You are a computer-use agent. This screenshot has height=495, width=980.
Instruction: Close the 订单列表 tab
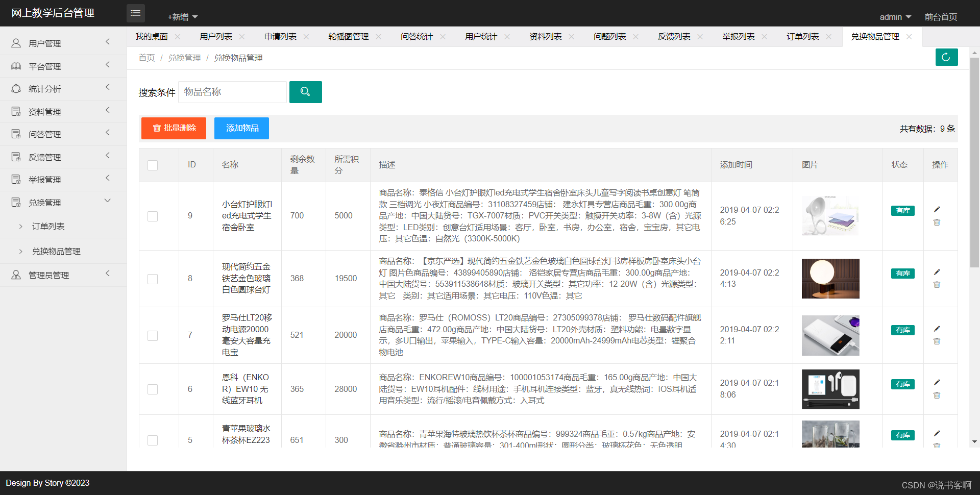pos(828,37)
